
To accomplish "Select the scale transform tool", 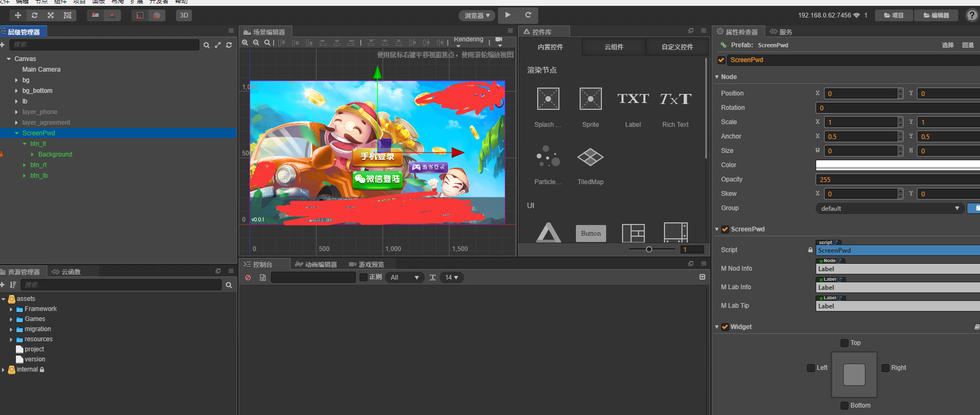I will click(x=51, y=15).
